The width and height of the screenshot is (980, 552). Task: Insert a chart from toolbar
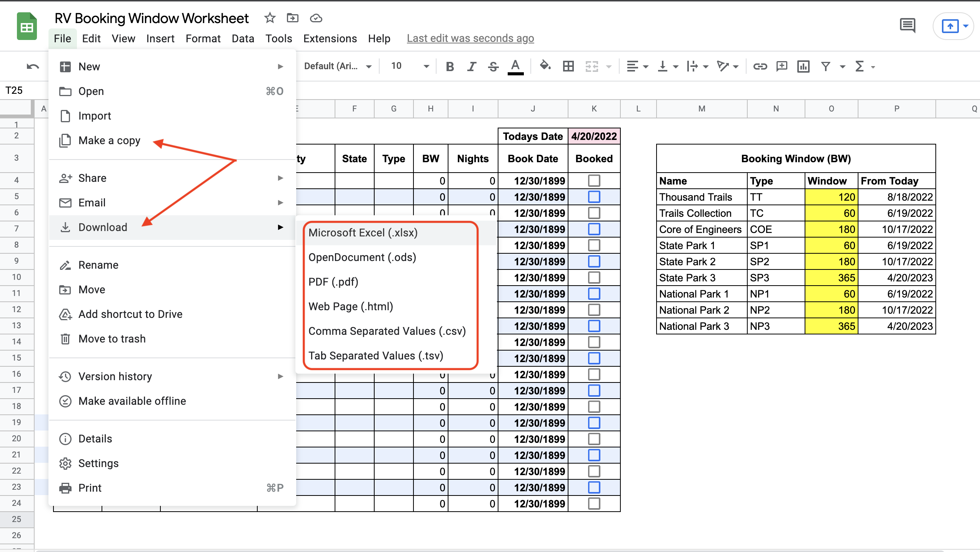803,67
